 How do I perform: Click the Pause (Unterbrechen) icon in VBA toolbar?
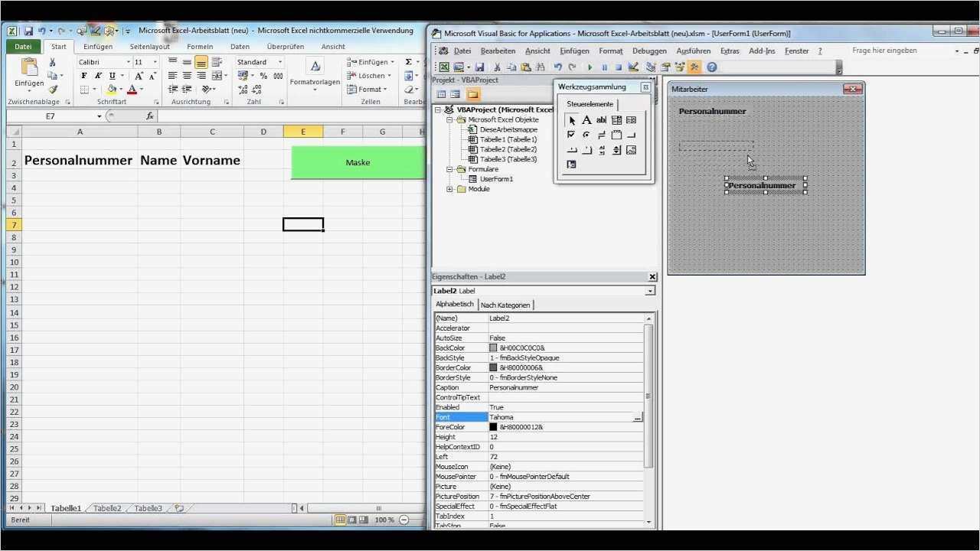click(604, 67)
